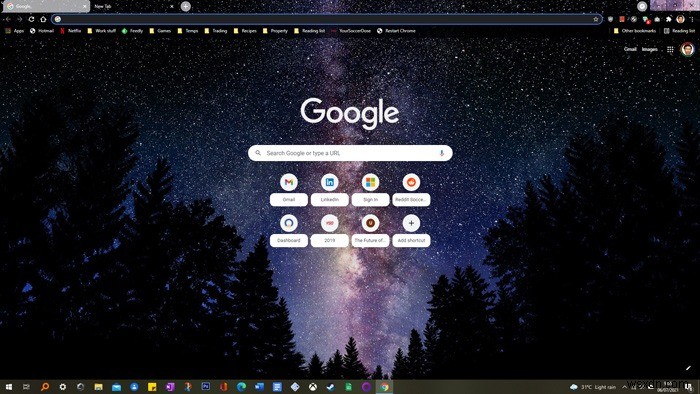Close the New Tab tab
The image size is (700, 394).
pyautogui.click(x=172, y=6)
